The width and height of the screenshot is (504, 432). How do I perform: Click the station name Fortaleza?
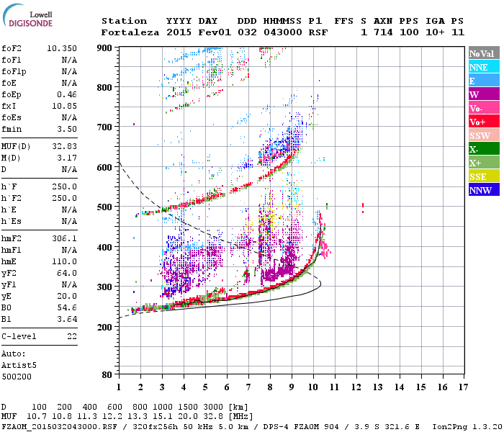(x=130, y=32)
